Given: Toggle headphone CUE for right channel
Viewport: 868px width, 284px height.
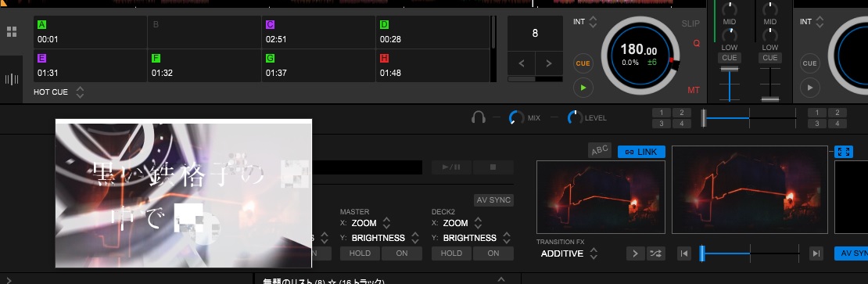Looking at the screenshot, I should click(770, 58).
